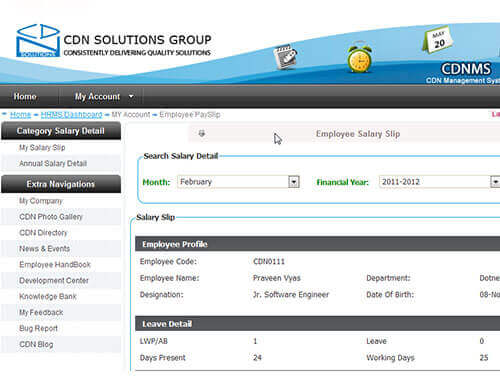Open the Financial Year dropdown
Image resolution: width=500 pixels, height=391 pixels.
(x=495, y=182)
